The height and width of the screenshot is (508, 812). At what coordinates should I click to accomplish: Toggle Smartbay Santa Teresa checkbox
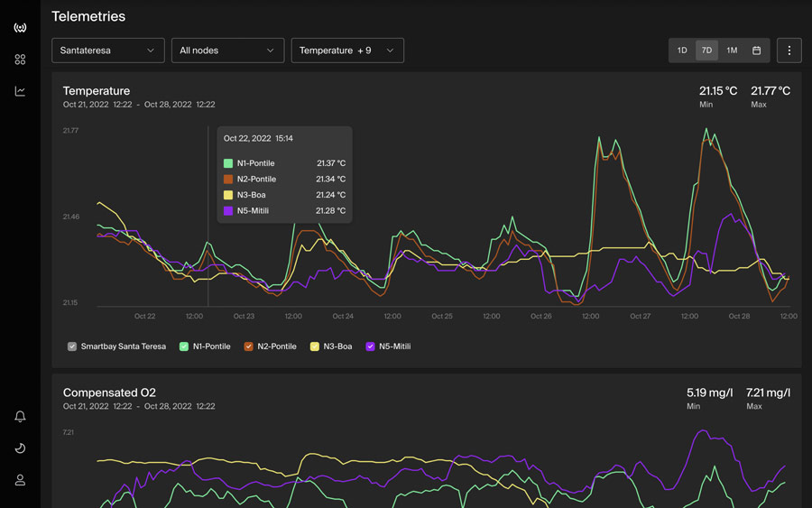[x=72, y=346]
